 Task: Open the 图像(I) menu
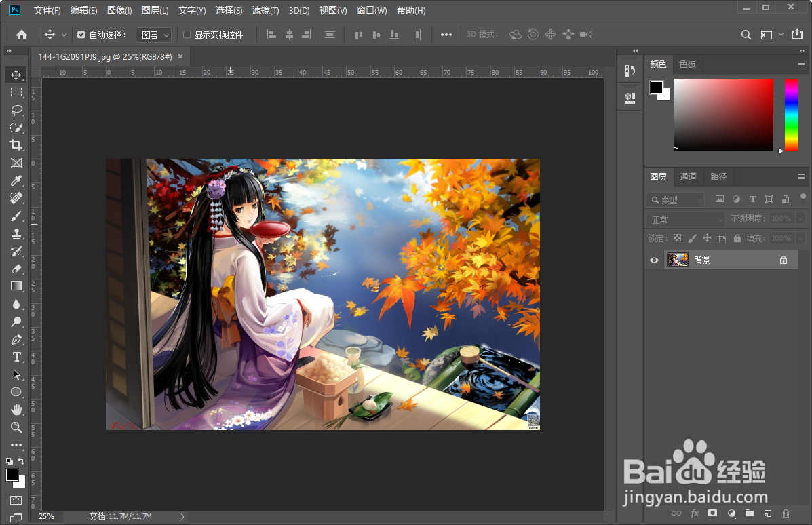(x=119, y=10)
